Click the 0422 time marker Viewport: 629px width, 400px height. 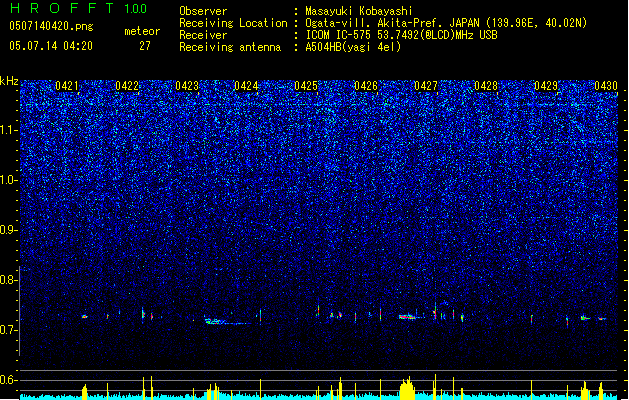[x=127, y=86]
